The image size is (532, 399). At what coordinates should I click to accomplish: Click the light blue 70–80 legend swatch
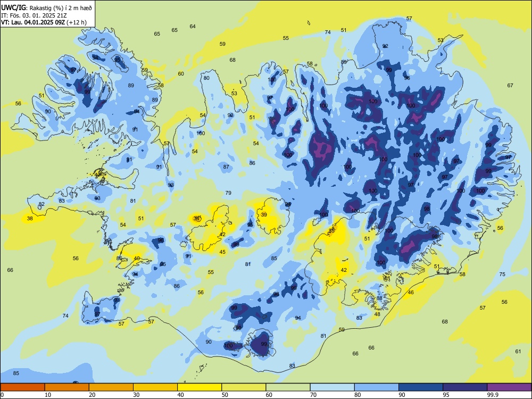coord(332,387)
